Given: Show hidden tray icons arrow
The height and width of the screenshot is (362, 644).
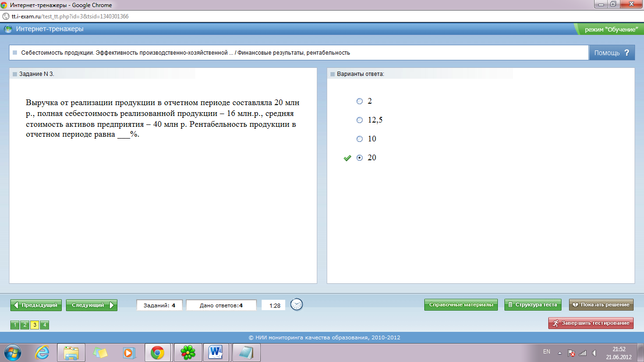Looking at the screenshot, I should pyautogui.click(x=560, y=353).
